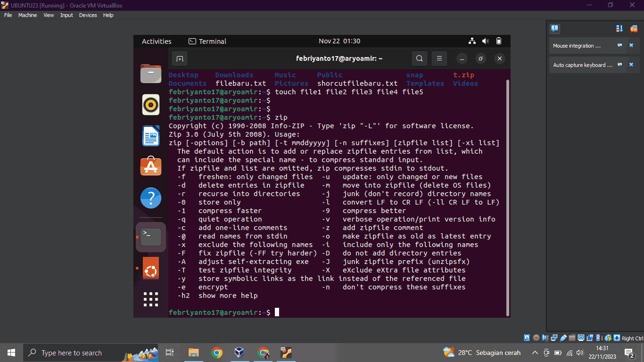Click VirtualBox audio indicator in status bar
Viewport: 644px width, 362px height.
(x=545, y=338)
